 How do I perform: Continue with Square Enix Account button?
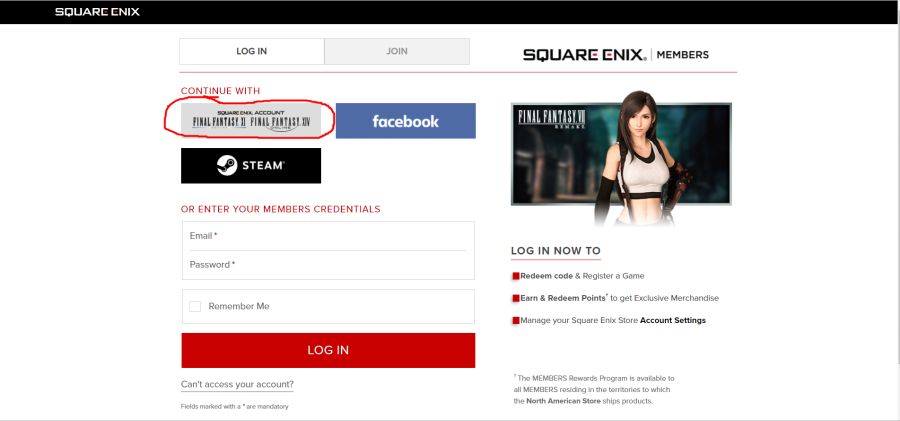[251, 119]
